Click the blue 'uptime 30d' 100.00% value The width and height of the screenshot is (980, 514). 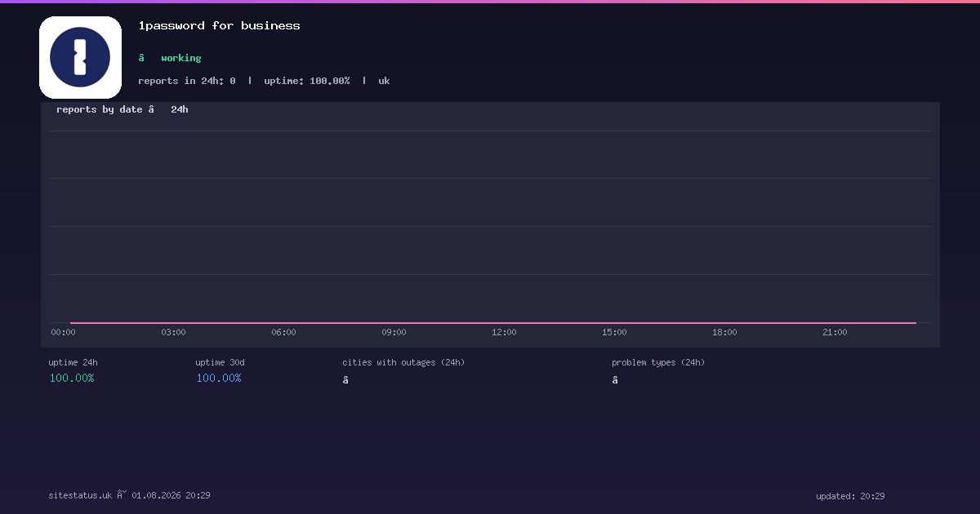pyautogui.click(x=219, y=378)
